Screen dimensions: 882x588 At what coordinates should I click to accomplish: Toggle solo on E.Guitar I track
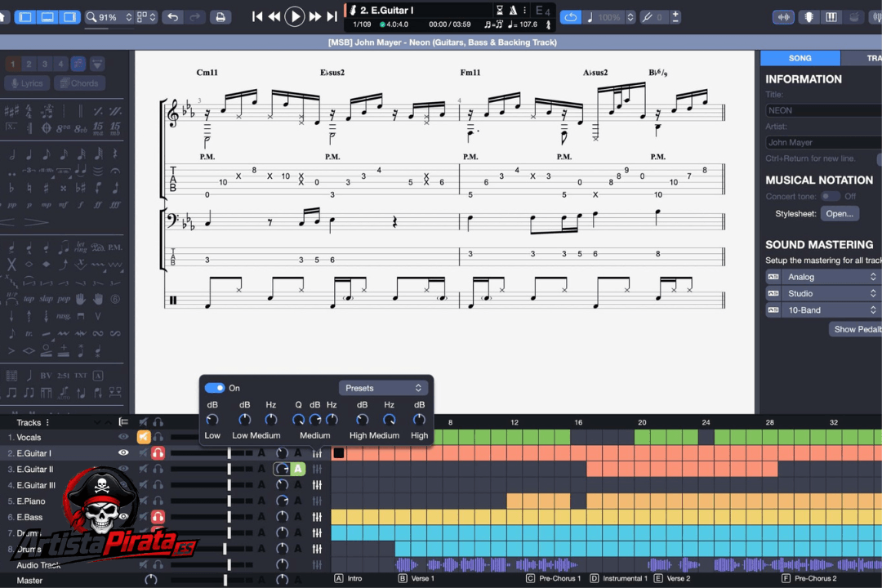point(158,453)
